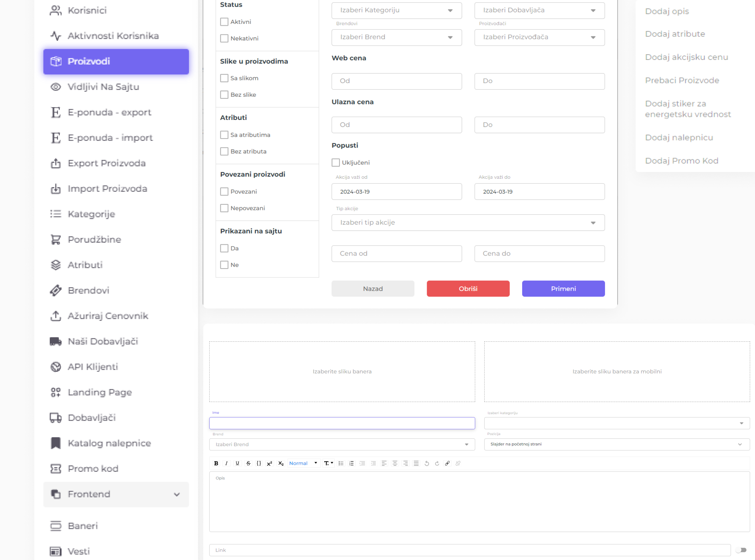The image size is (755, 560).
Task: Click the Obriši button
Action: coord(468,288)
